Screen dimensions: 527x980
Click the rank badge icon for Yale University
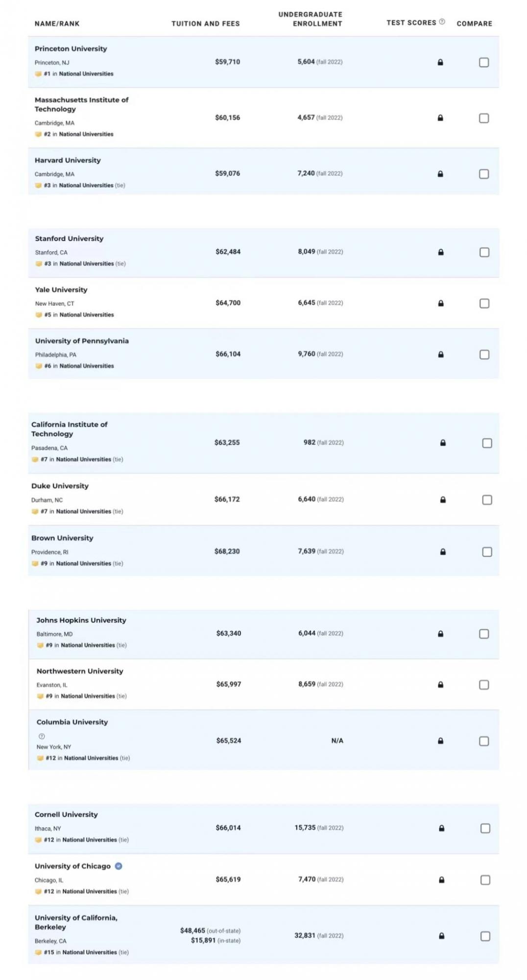[39, 315]
